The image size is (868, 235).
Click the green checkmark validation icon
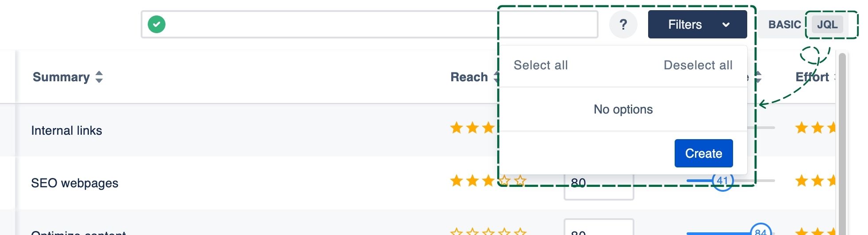pyautogui.click(x=157, y=24)
